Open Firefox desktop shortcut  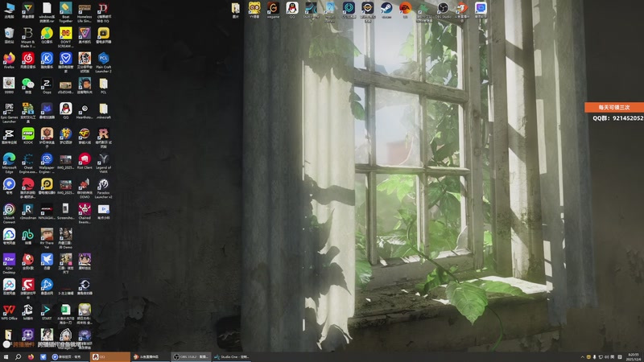9,60
